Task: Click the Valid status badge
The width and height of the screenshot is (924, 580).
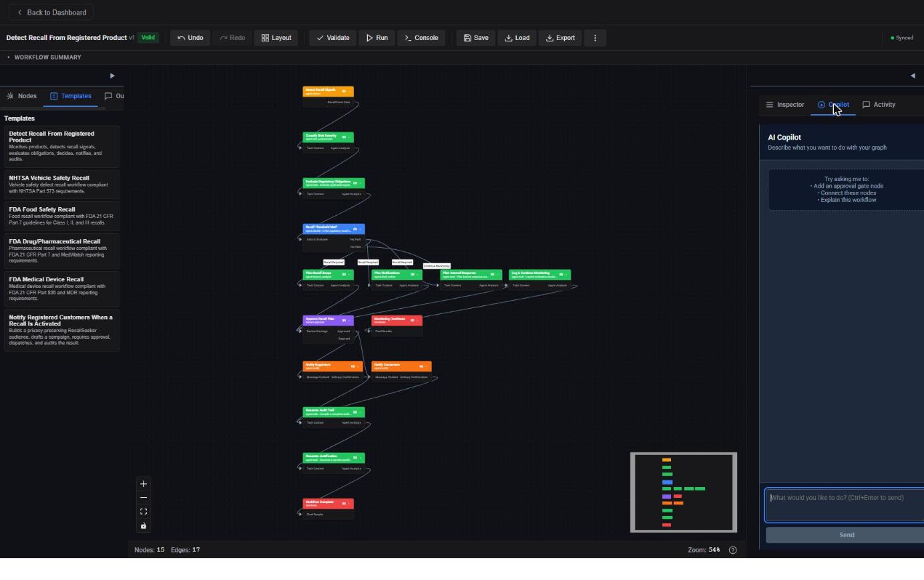Action: pos(148,37)
